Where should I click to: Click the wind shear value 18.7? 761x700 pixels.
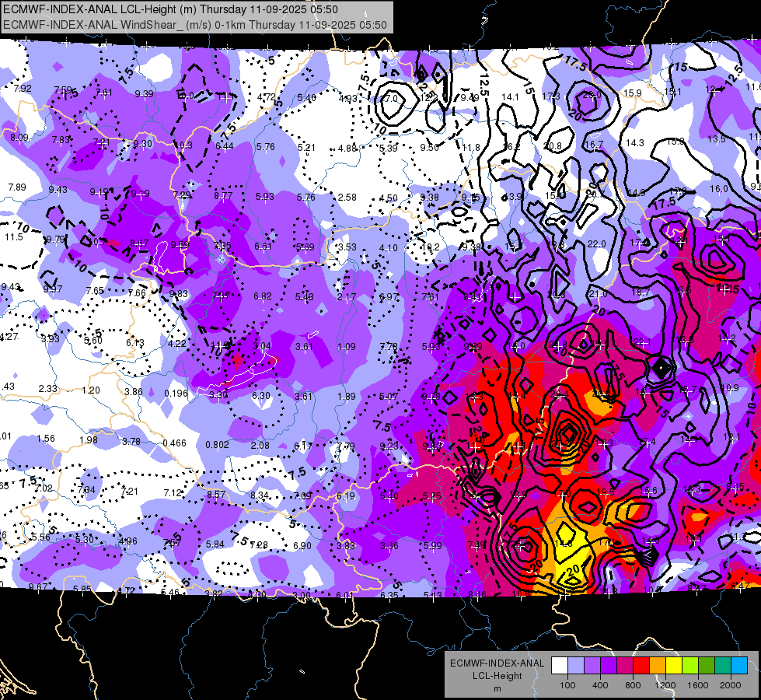tap(641, 292)
